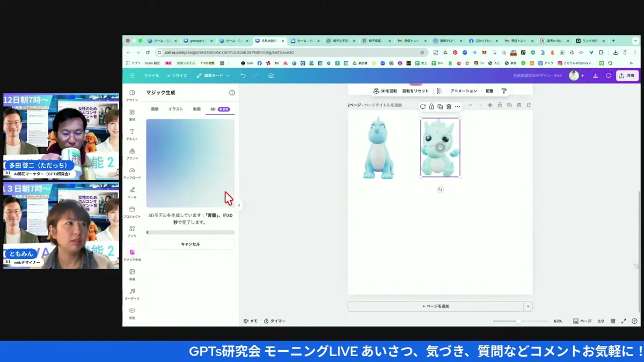The width and height of the screenshot is (644, 362).
Task: Duplicate selected element with floating copy icon
Action: pos(440,107)
